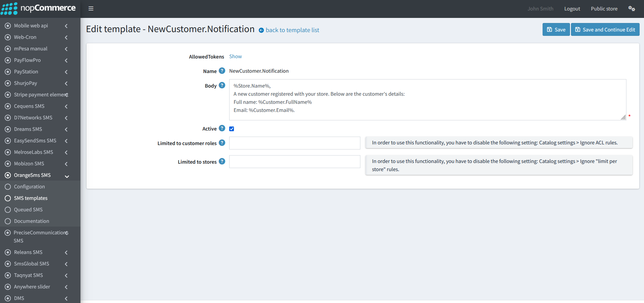Open the OrangeSms SMS menu label
This screenshot has width=644, height=303.
click(x=32, y=175)
